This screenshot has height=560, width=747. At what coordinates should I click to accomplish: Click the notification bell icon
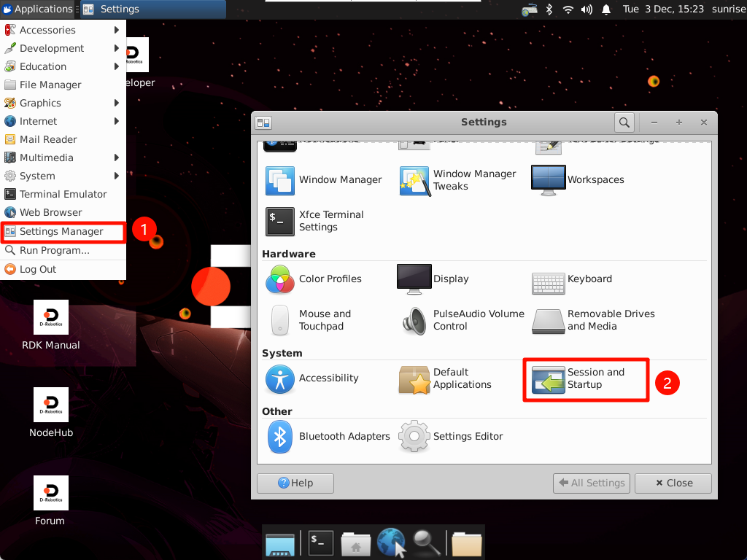[606, 9]
